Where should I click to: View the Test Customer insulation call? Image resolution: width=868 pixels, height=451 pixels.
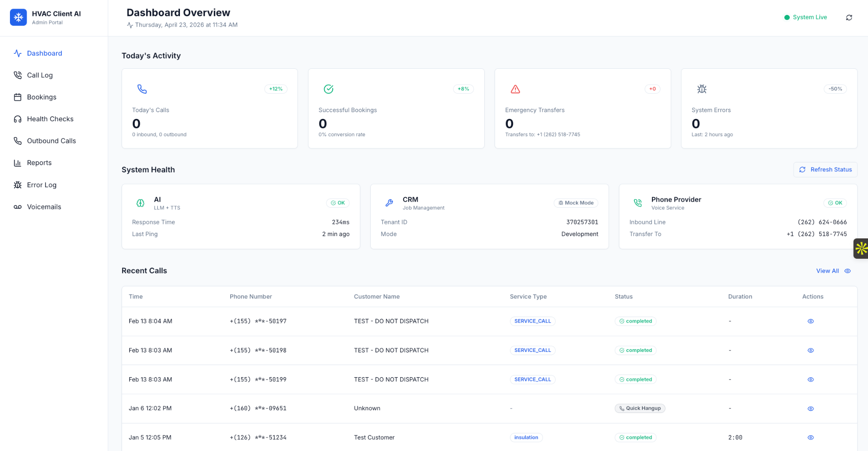click(x=810, y=437)
